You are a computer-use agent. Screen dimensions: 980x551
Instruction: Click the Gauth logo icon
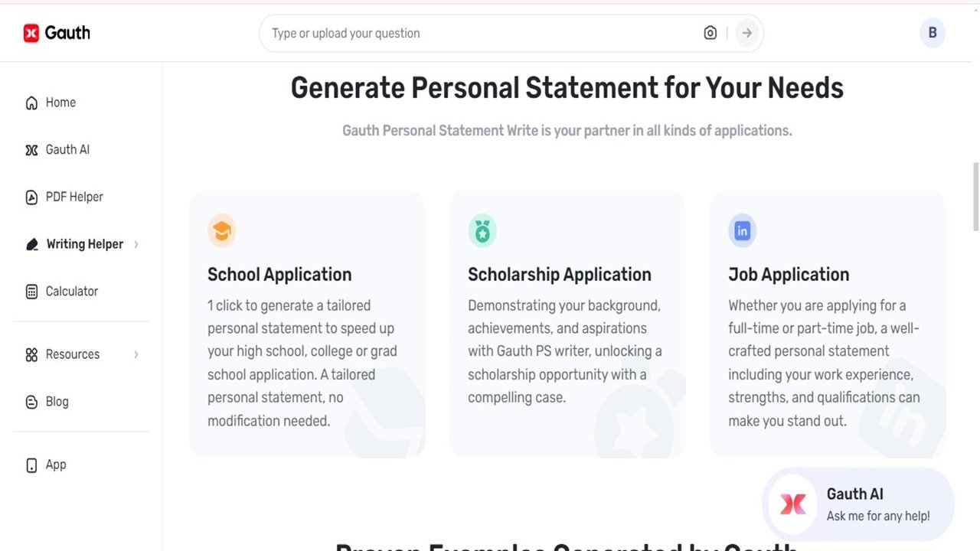30,32
